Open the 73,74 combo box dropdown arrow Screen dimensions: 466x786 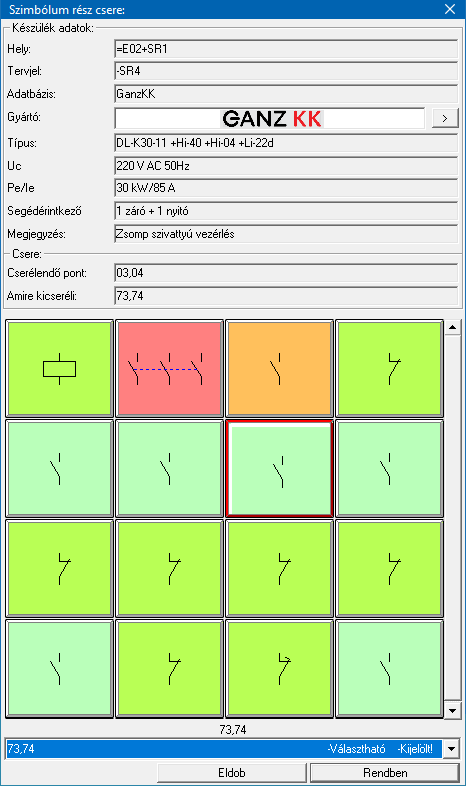pyautogui.click(x=451, y=749)
